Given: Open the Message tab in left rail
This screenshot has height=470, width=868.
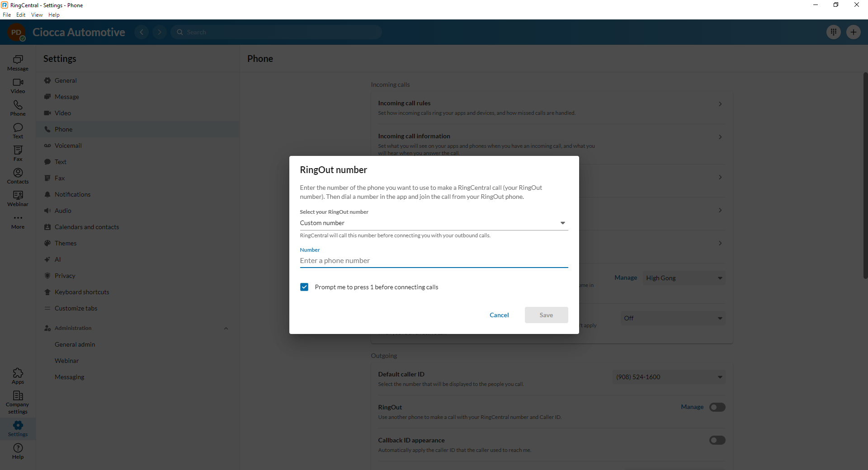Looking at the screenshot, I should 18,63.
